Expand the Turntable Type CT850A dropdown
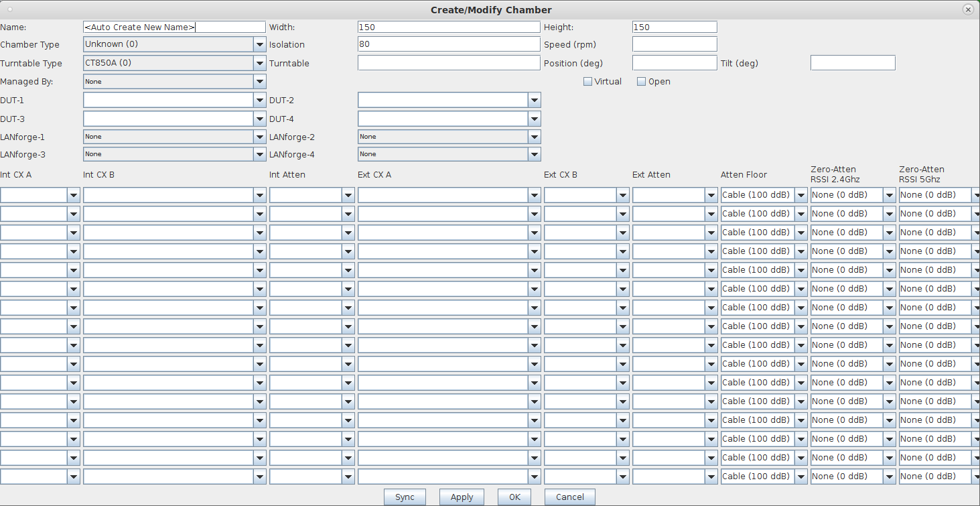980x506 pixels. pos(174,63)
